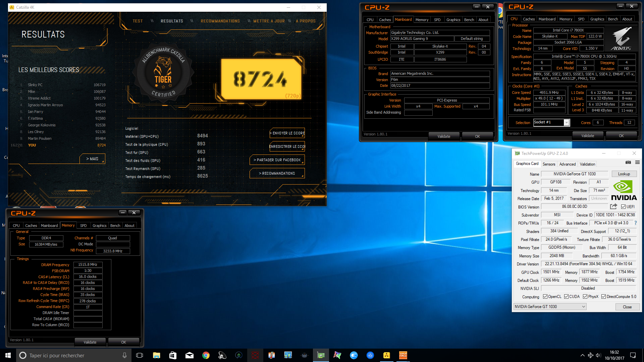Click the DRAM Frequency value 1515.8 MHz
This screenshot has width=644, height=362.
88,265
